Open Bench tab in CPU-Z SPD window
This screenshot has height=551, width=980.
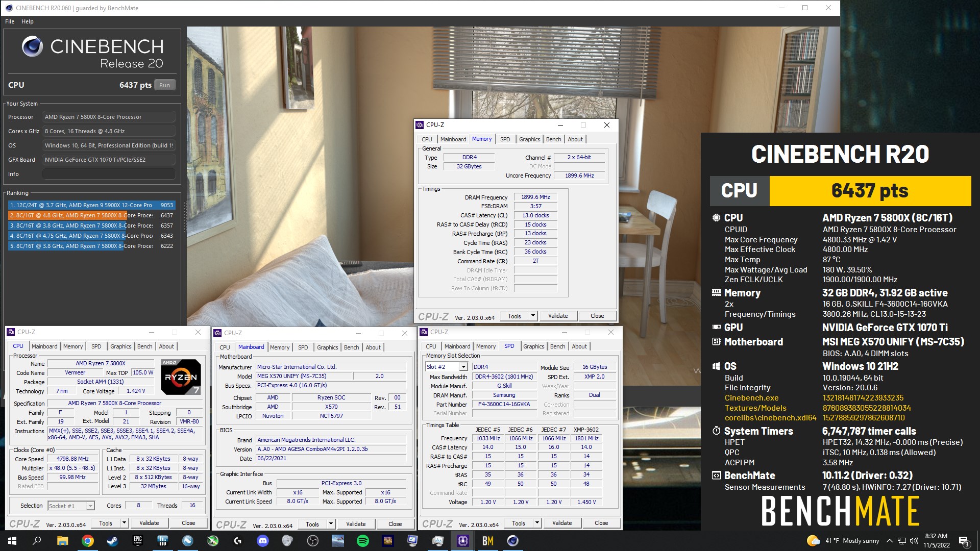(557, 346)
